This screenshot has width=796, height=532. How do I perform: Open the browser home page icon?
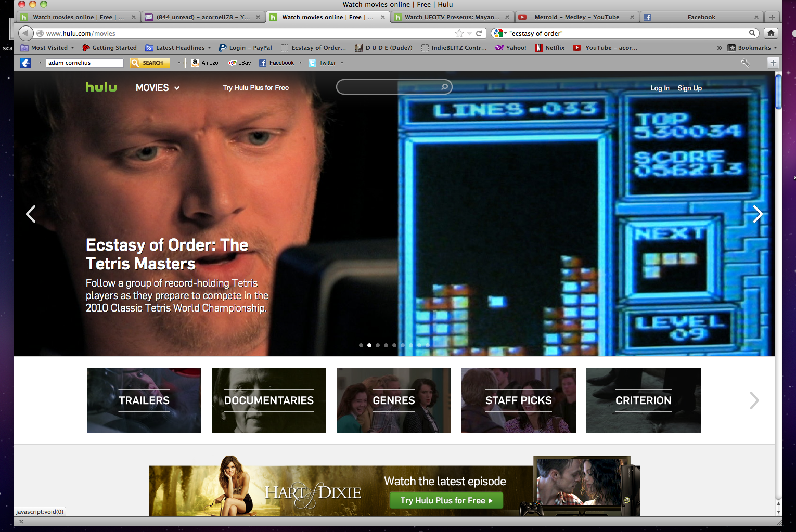click(771, 33)
